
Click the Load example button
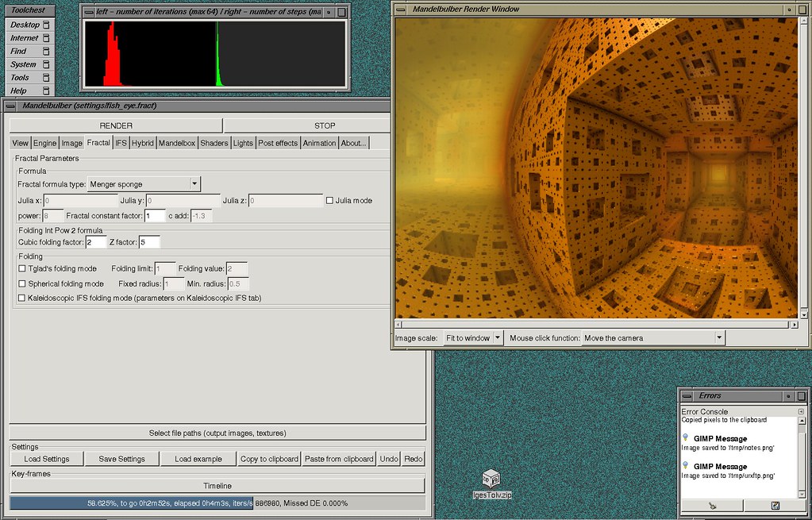point(197,458)
